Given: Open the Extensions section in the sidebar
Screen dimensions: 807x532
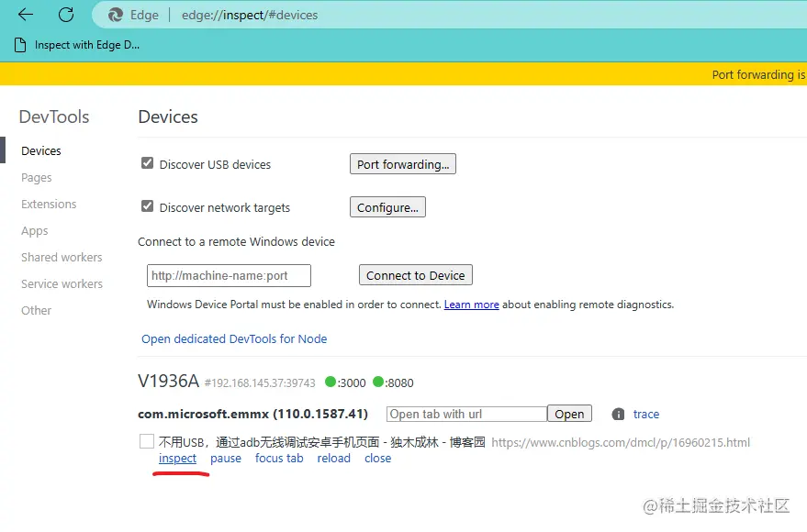Looking at the screenshot, I should coord(49,204).
